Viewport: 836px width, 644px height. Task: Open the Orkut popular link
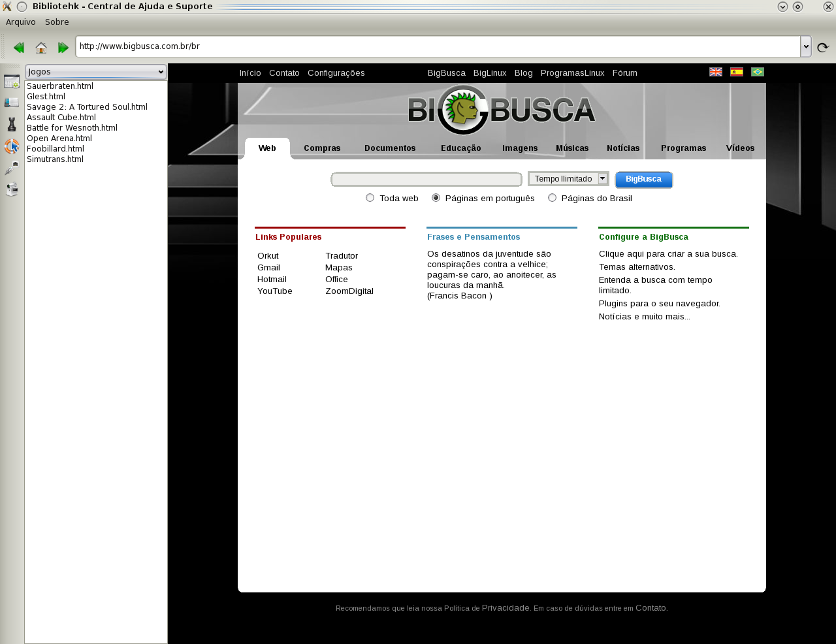pyautogui.click(x=268, y=256)
